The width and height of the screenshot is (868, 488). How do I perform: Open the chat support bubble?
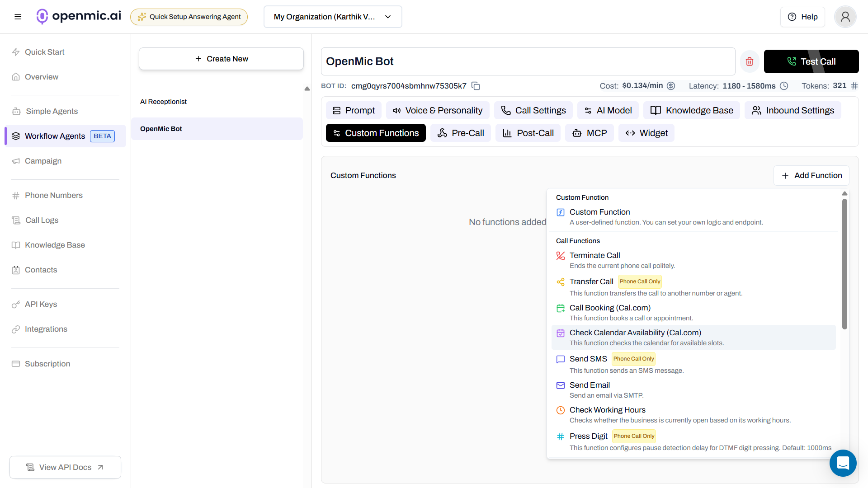(x=843, y=463)
